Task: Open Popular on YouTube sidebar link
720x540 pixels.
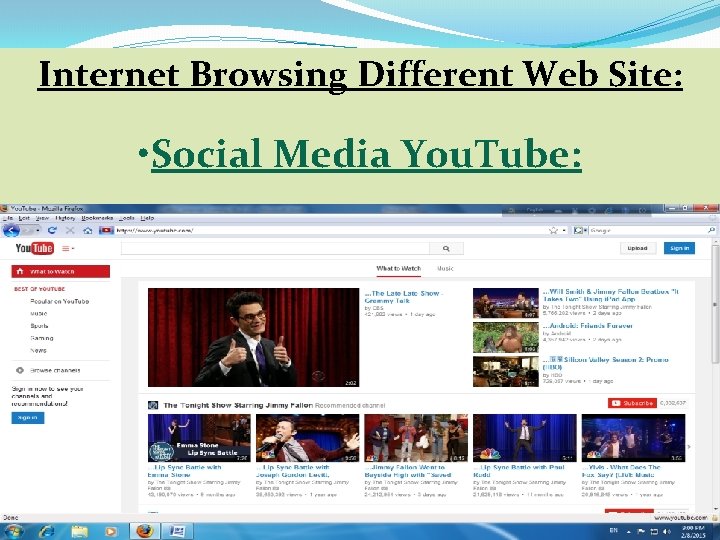Action: [x=59, y=302]
